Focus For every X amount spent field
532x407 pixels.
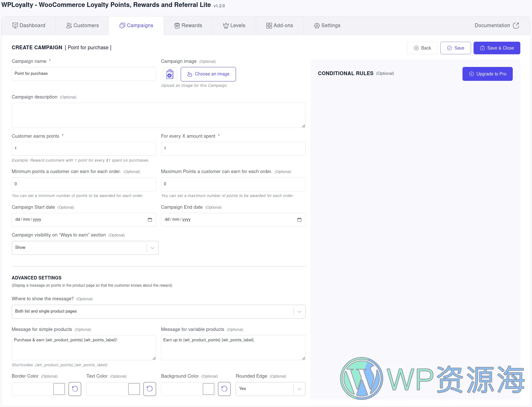(233, 149)
